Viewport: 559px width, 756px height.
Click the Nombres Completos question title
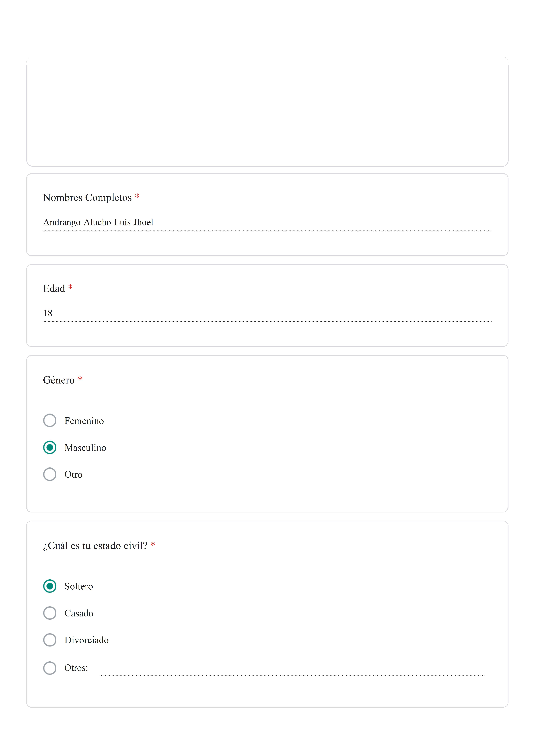coord(87,197)
